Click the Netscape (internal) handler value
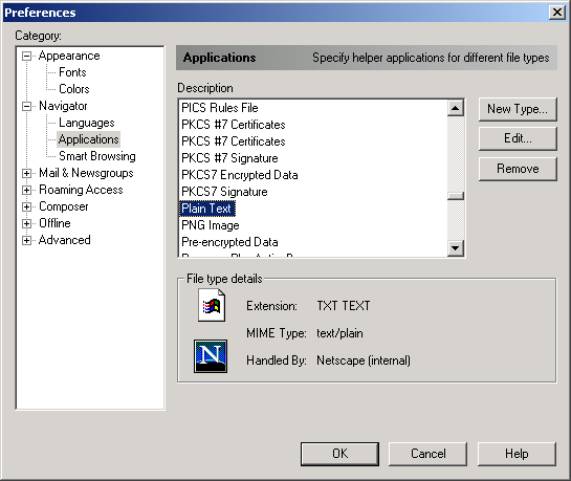The image size is (571, 481). coord(363,360)
